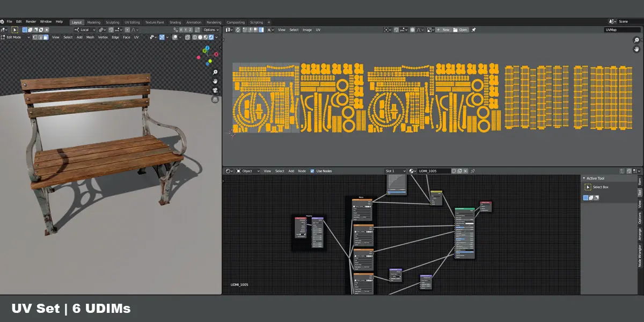
Task: Click the Blender logo icon in the top menu bar
Action: pyautogui.click(x=2, y=21)
